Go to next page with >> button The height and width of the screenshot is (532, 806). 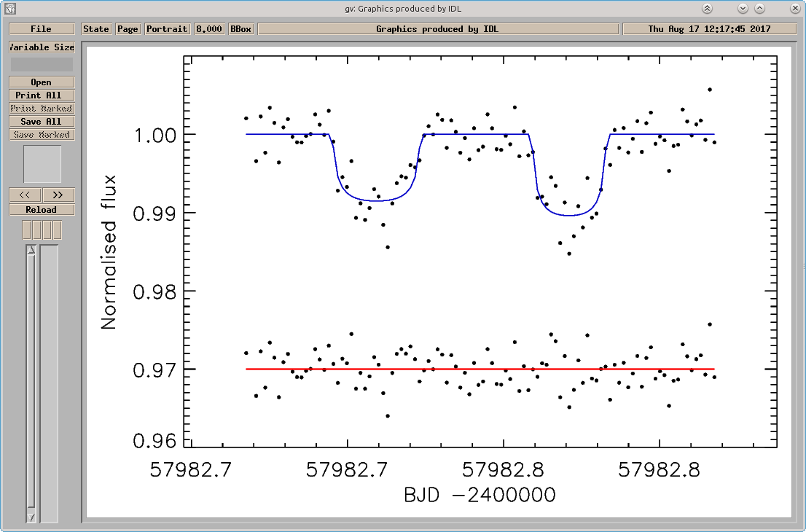58,195
